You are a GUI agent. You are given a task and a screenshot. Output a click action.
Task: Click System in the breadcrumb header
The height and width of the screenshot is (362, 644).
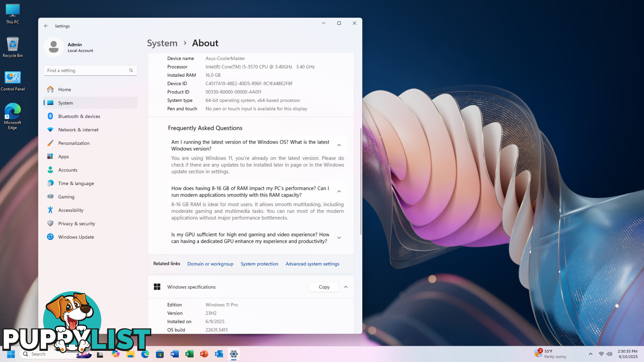click(x=162, y=43)
